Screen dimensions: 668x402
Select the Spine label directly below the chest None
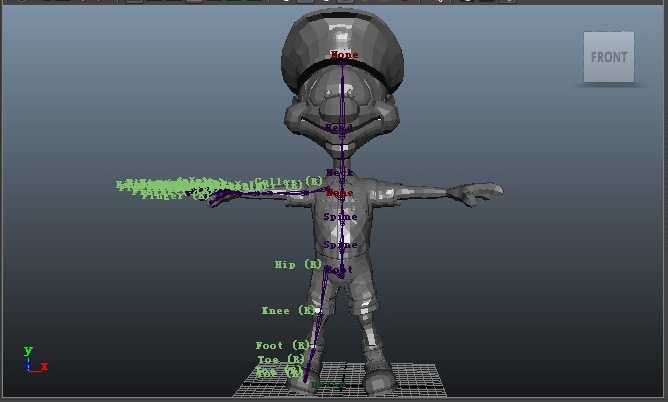point(340,217)
